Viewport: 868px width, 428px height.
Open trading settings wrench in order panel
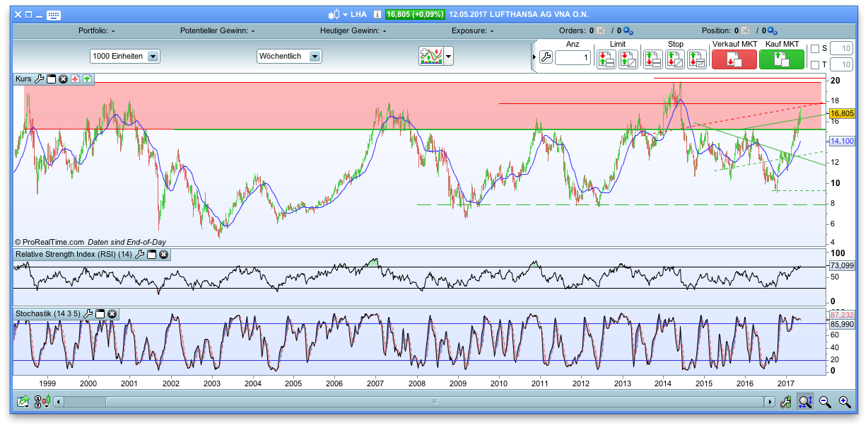[545, 58]
